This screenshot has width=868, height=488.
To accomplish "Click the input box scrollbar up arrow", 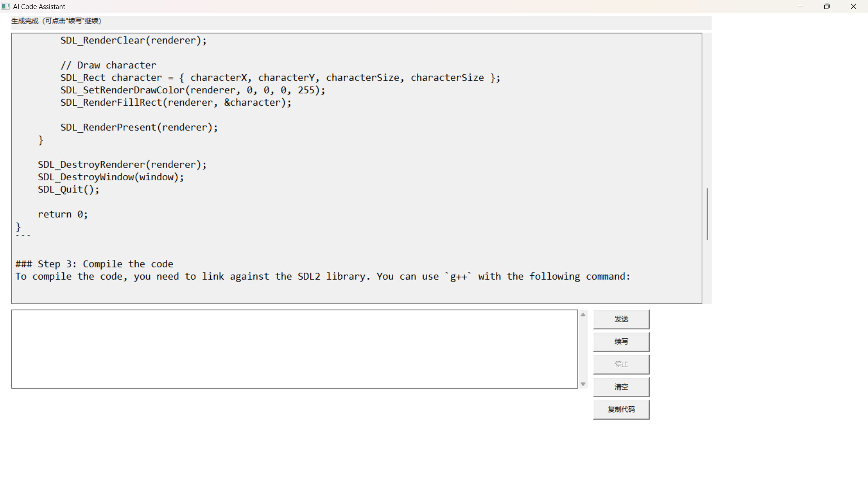I will coord(583,314).
